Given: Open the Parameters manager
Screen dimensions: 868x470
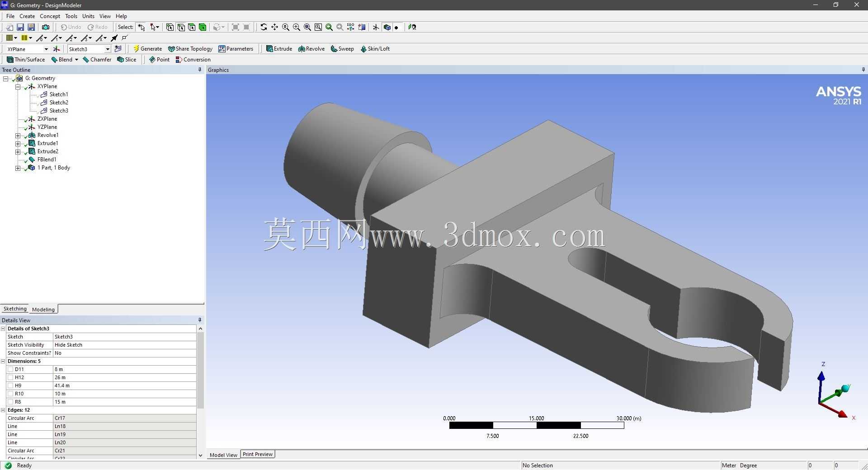Looking at the screenshot, I should click(236, 49).
